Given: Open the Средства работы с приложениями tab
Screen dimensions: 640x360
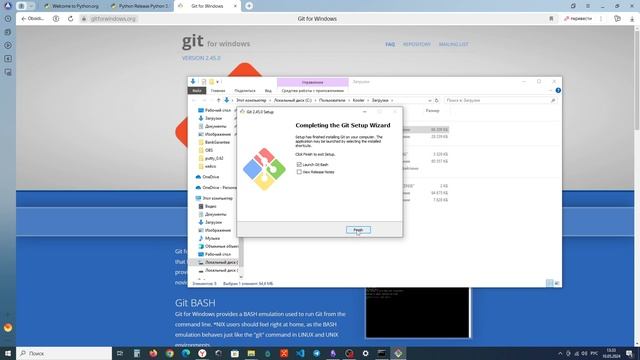Looking at the screenshot, I should [x=313, y=91].
